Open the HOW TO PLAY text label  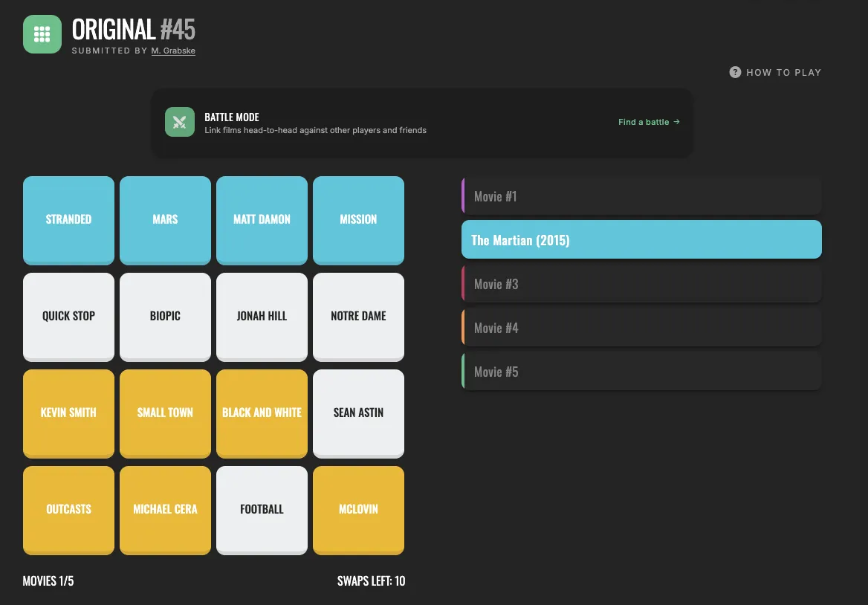click(783, 73)
